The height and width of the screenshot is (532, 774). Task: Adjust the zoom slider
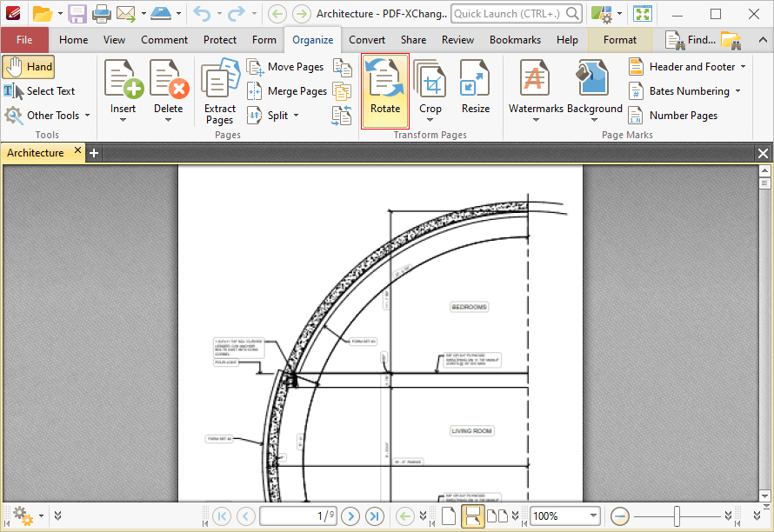677,515
